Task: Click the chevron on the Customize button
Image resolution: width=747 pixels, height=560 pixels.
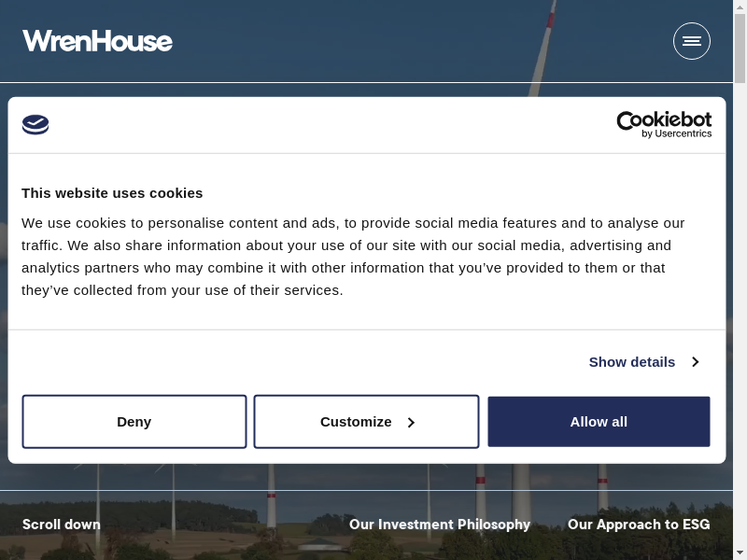Action: [411, 423]
